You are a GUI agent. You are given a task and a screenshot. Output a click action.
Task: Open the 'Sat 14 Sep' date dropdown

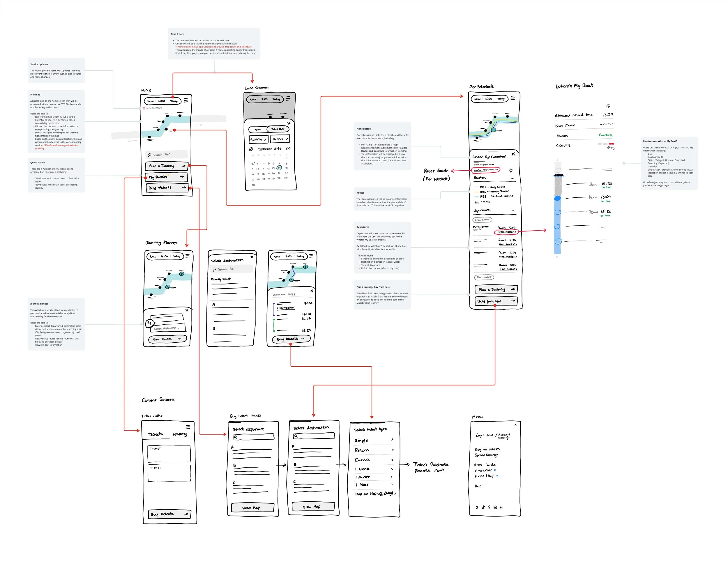[x=258, y=139]
